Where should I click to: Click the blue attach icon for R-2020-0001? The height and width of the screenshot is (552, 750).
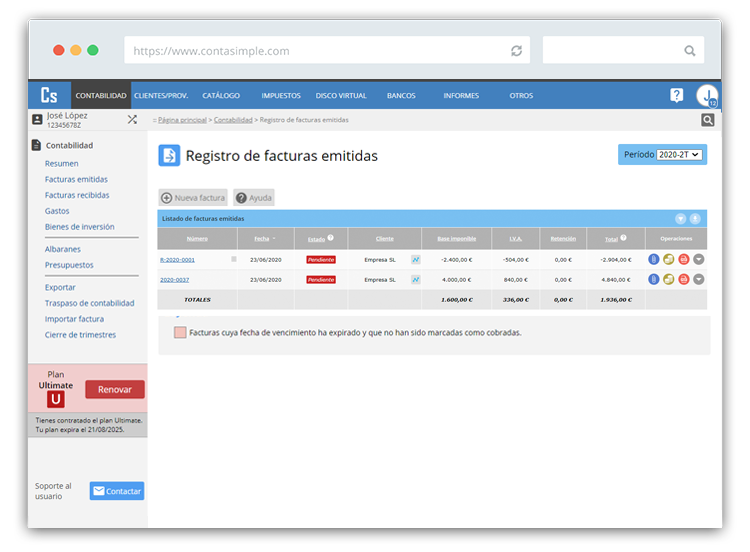[654, 259]
